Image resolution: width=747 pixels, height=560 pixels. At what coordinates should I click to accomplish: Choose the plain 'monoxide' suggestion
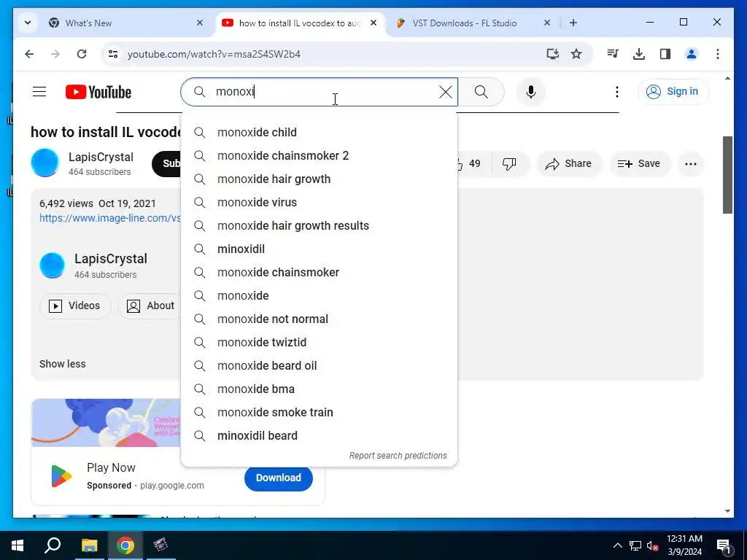320,296
